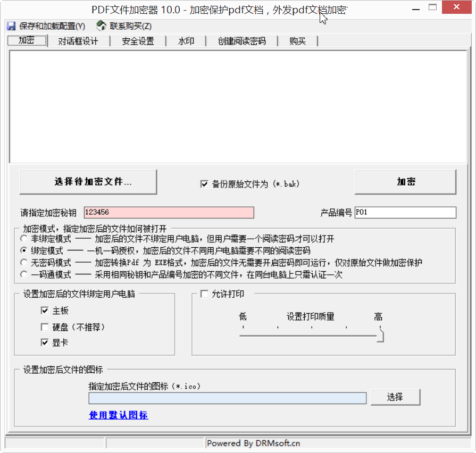
Task: Open the 联系购买 menu
Action: (130, 26)
